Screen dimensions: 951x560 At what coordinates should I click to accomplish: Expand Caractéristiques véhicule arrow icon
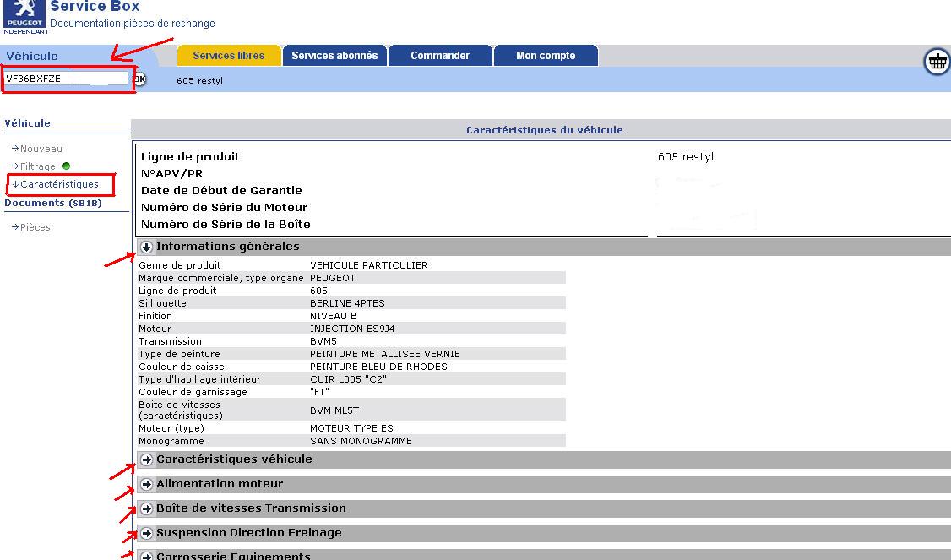pos(146,460)
